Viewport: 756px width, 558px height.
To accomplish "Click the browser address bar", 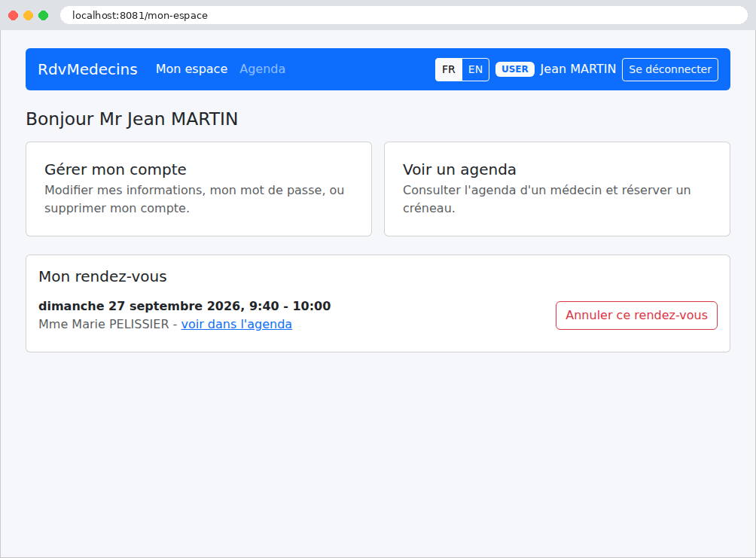I will click(x=404, y=15).
